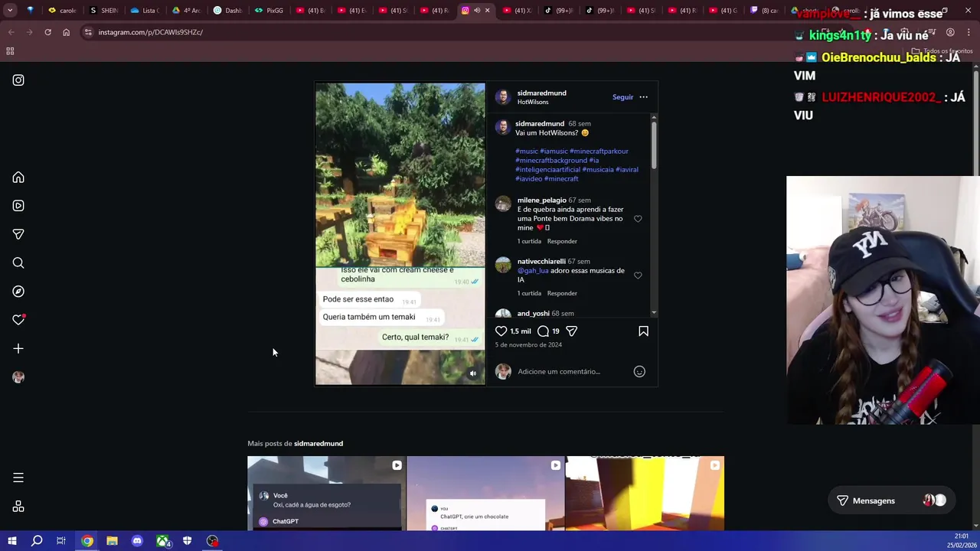Reply to nativecchiarelli's comment
Screen dimensions: 980x551
coord(562,293)
